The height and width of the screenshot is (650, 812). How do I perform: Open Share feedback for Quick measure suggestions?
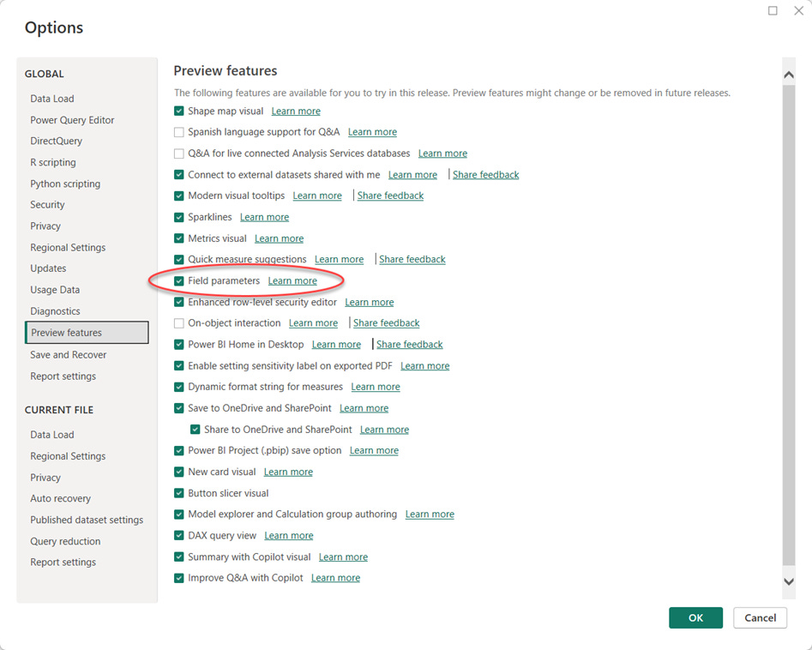pyautogui.click(x=412, y=260)
